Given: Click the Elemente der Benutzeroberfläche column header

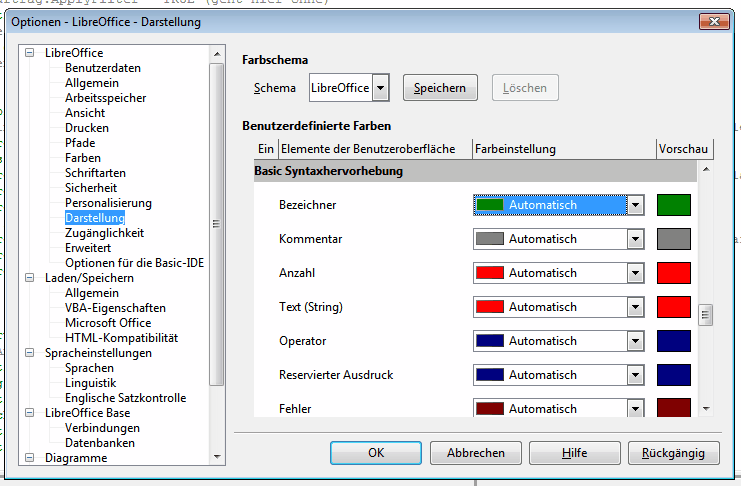Looking at the screenshot, I should click(376, 149).
